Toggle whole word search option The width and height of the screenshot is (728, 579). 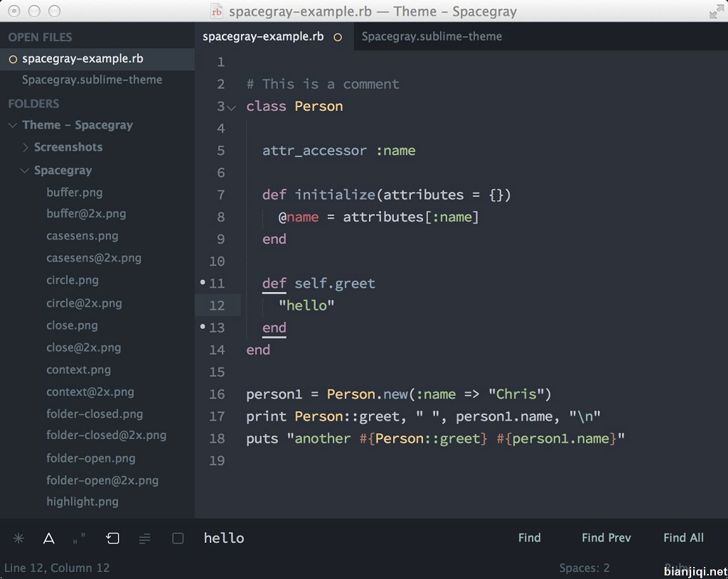click(80, 539)
